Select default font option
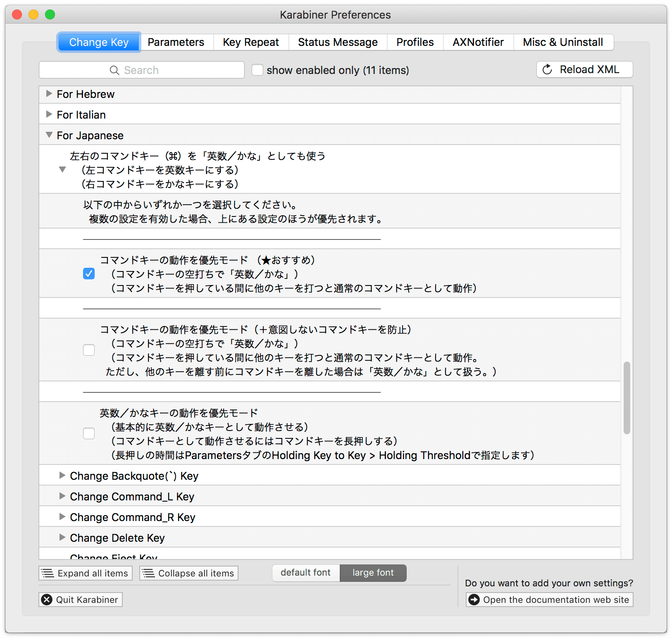The width and height of the screenshot is (672, 638). [x=306, y=573]
